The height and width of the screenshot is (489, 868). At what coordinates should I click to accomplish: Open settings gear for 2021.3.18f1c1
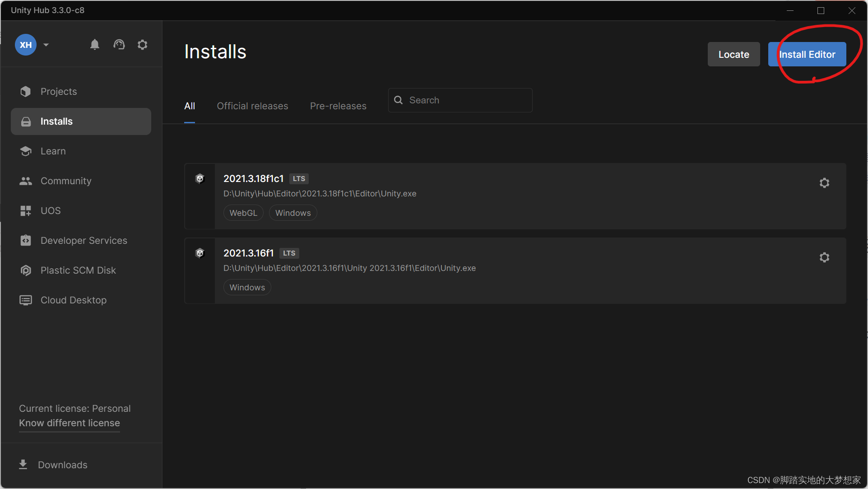coord(824,183)
